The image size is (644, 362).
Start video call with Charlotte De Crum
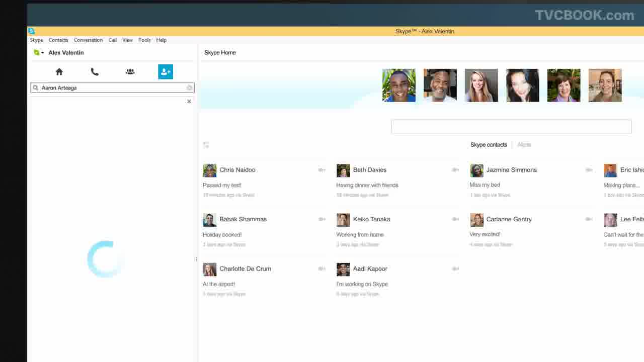click(x=321, y=268)
